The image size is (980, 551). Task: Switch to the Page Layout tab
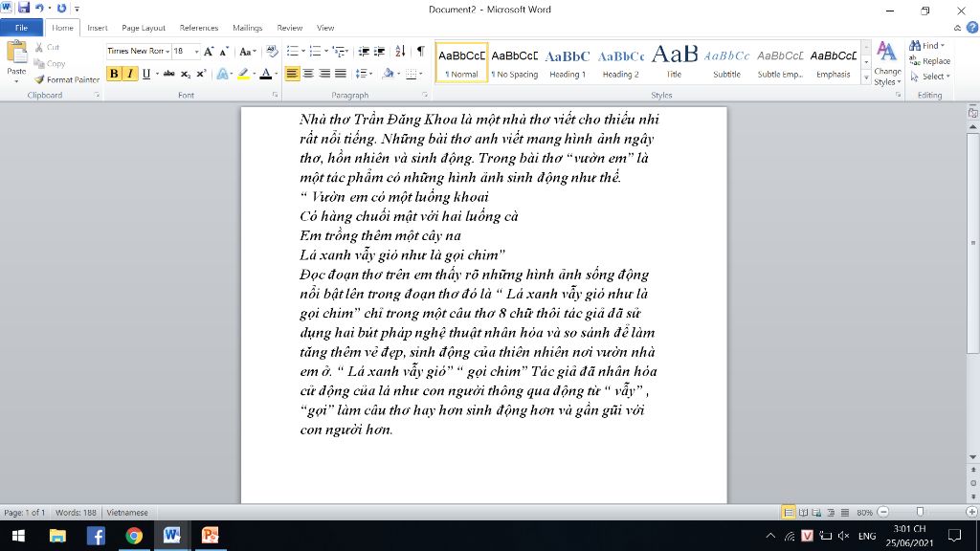tap(144, 28)
